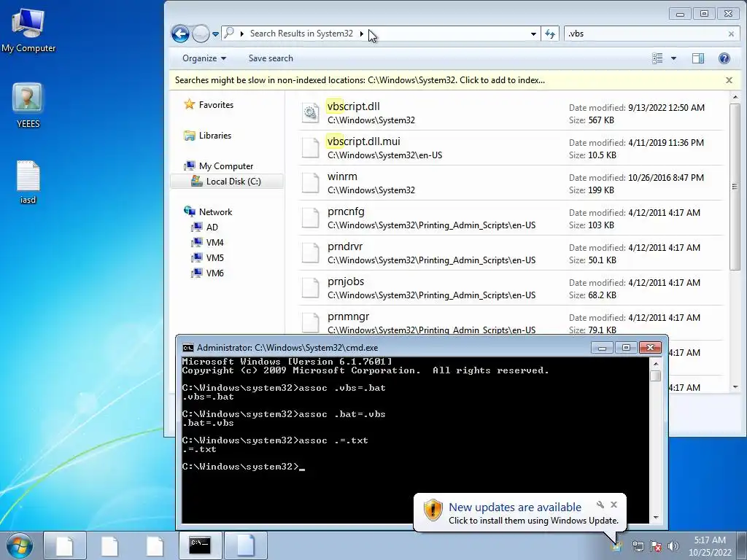
Task: Open Action Center flag icon
Action: point(656,547)
